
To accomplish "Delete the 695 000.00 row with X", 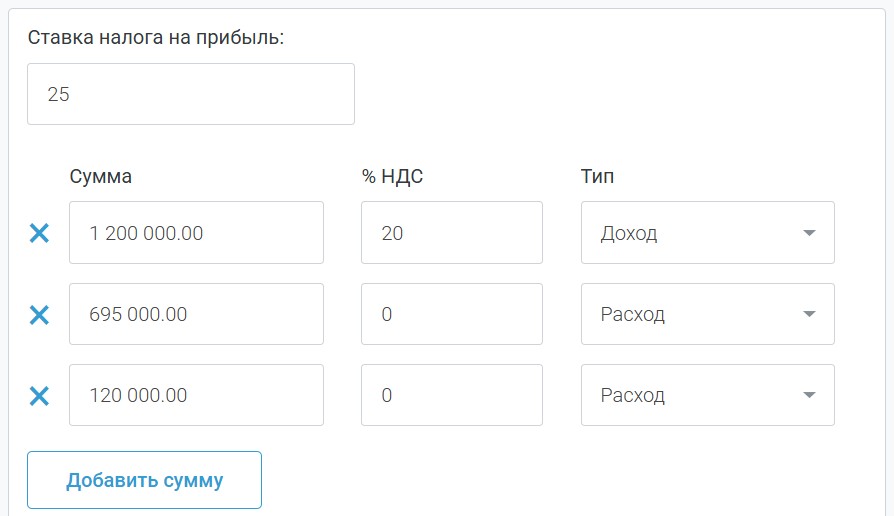I will pos(39,315).
